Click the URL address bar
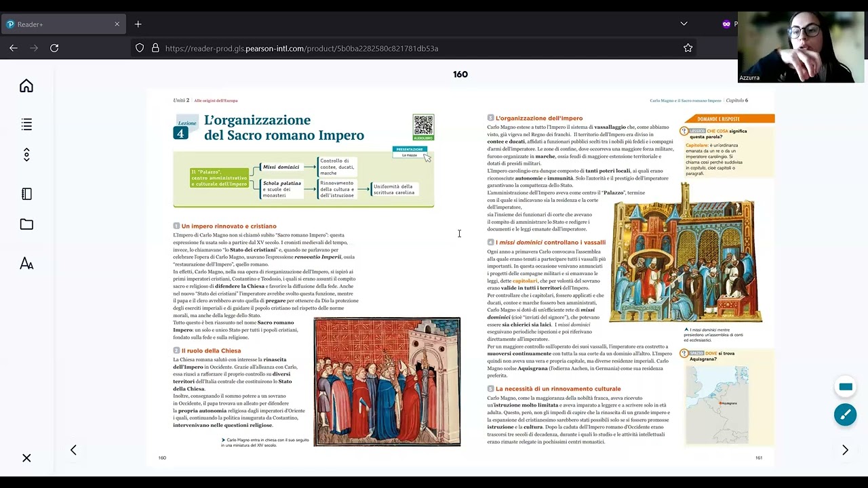The image size is (868, 488). 414,48
